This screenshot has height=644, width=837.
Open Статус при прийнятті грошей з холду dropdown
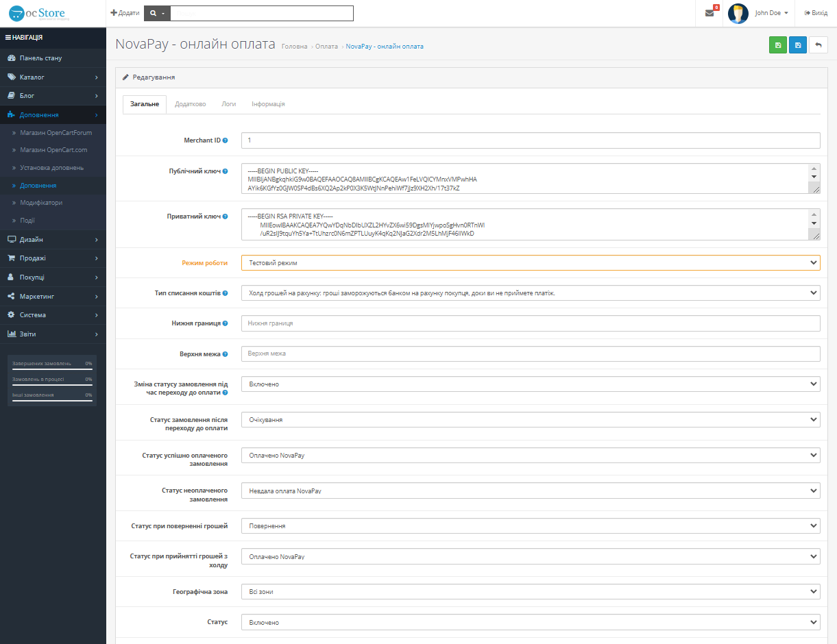pyautogui.click(x=531, y=556)
